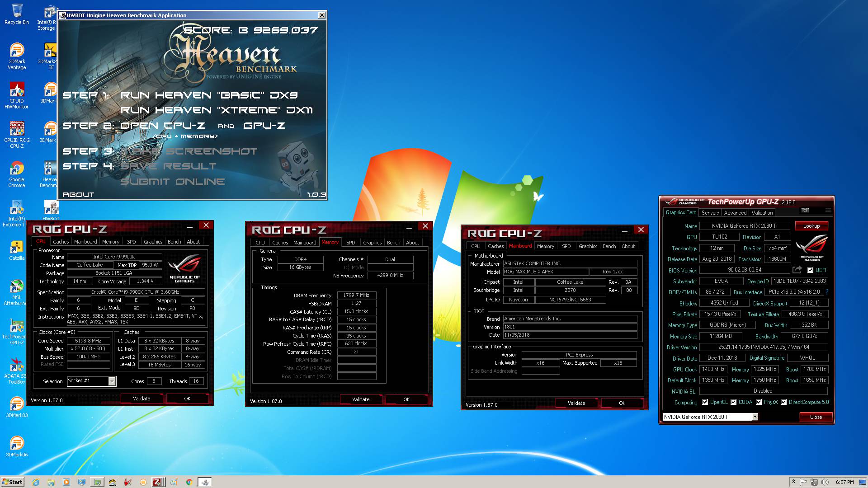Toggle UEFI checkbox in GPU-Z
The width and height of the screenshot is (868, 488).
point(811,270)
